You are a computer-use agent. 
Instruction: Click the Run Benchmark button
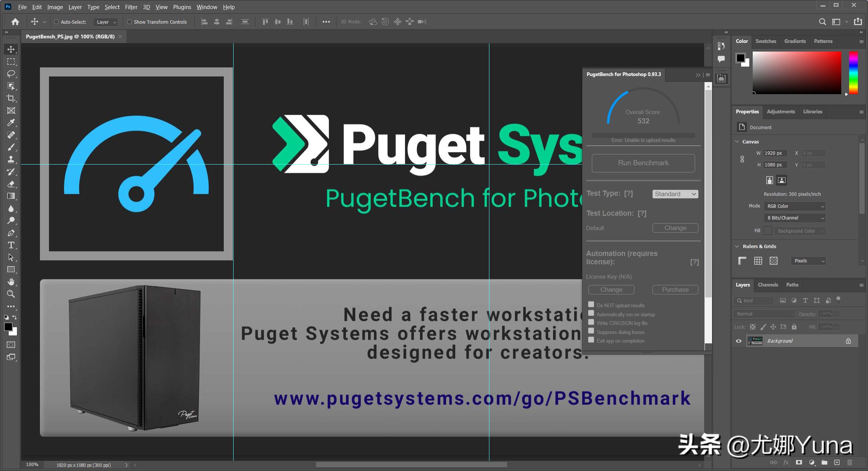[x=643, y=163]
